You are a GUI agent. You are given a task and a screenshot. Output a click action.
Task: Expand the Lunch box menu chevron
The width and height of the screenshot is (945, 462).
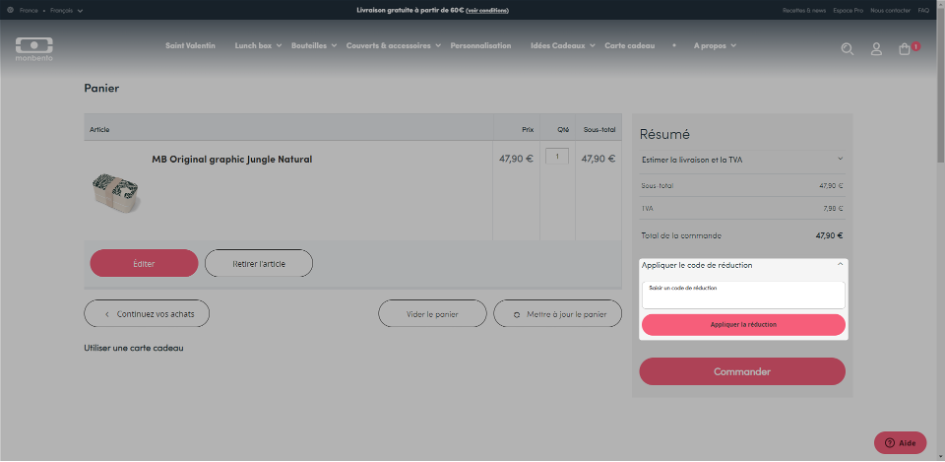click(x=279, y=46)
